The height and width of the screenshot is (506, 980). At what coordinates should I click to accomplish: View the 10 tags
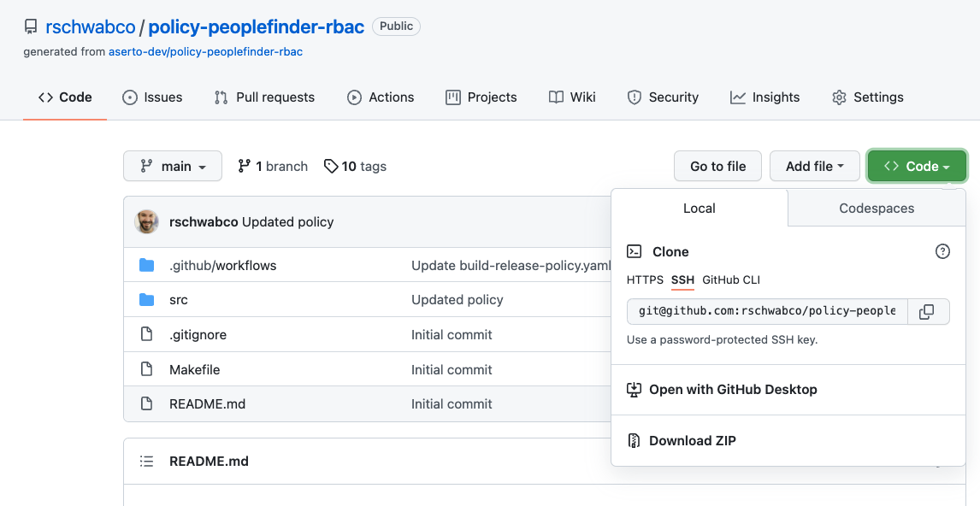tap(355, 167)
